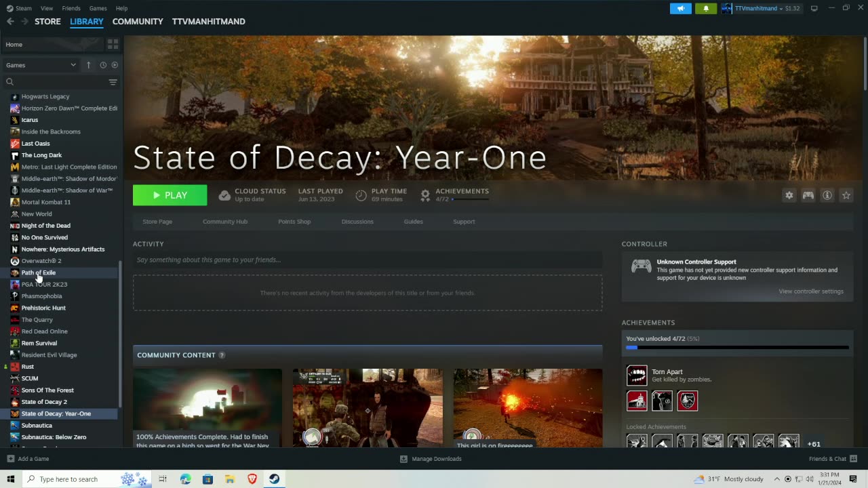
Task: Open the Help menu
Action: (121, 8)
